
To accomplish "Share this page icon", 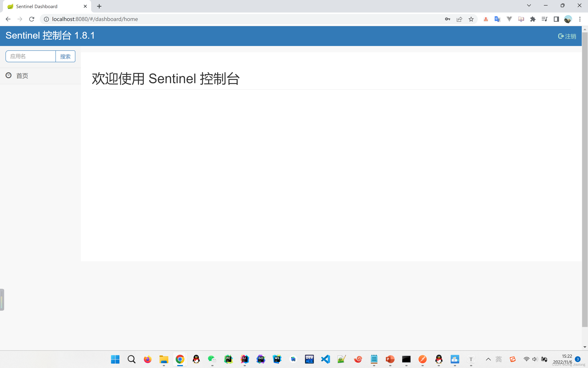I will (459, 19).
